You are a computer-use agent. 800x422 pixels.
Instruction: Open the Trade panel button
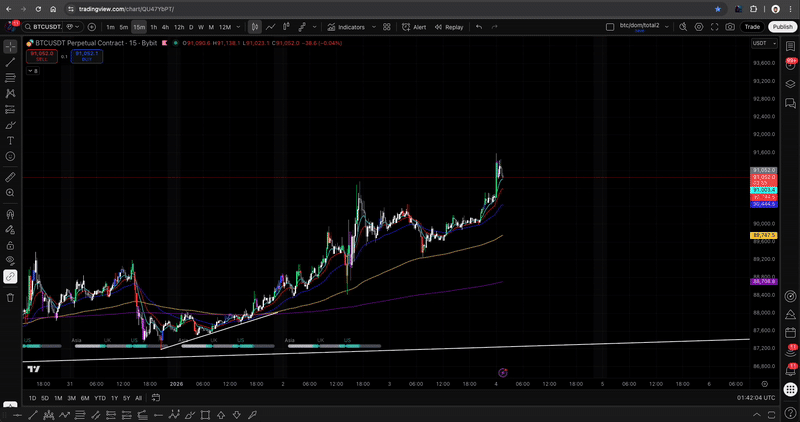tap(752, 27)
